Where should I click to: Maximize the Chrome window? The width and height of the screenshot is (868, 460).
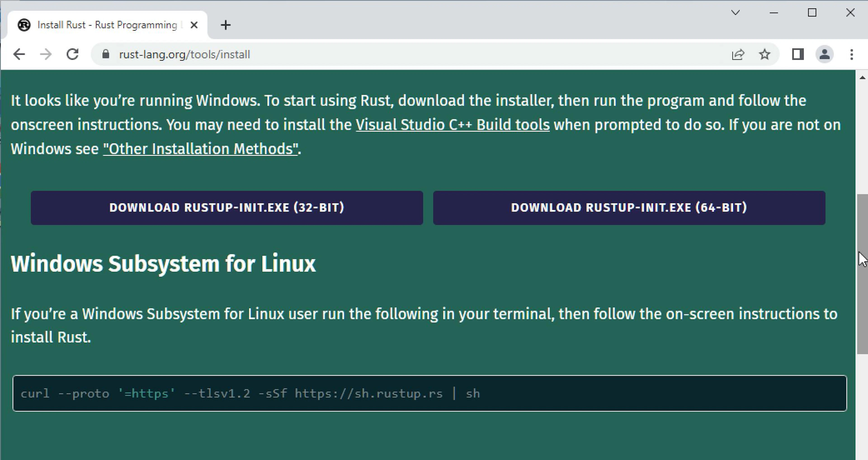pos(812,13)
